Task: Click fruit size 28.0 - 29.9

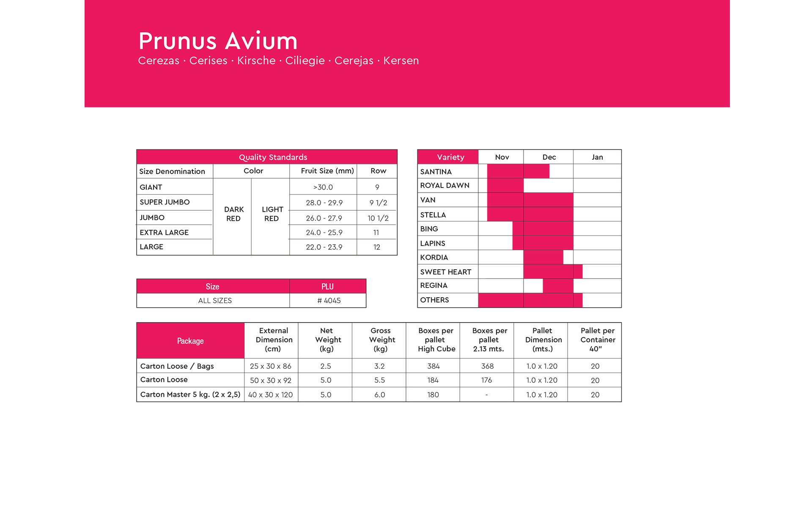Action: coord(324,203)
